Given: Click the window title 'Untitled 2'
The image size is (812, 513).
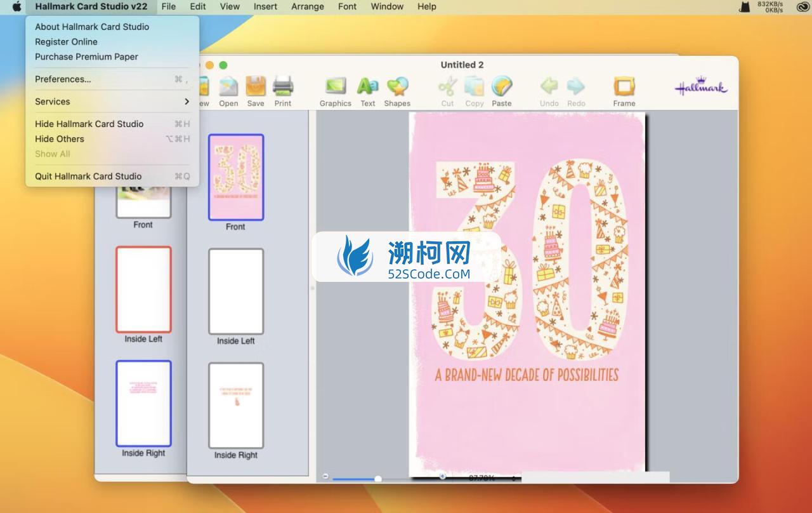Looking at the screenshot, I should [x=462, y=65].
